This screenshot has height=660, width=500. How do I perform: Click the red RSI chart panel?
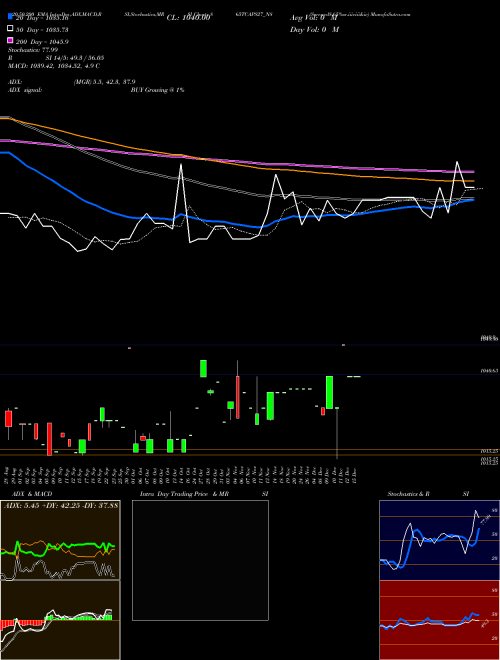tap(439, 620)
